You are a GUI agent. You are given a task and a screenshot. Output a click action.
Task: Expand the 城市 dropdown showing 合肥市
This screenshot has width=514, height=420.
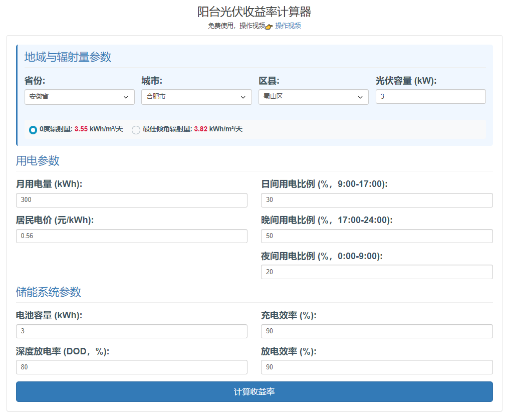196,97
